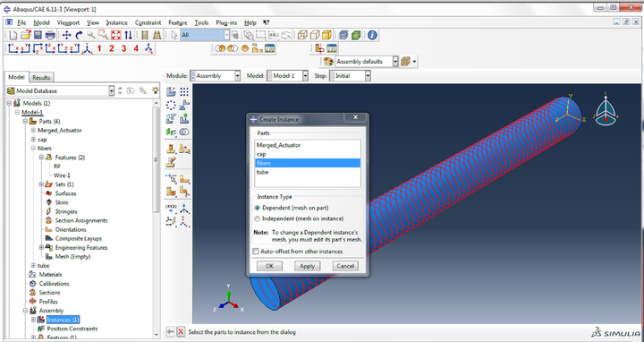Choose the shaded render style icon
Screen dimensions: 644x342
pyautogui.click(x=327, y=35)
